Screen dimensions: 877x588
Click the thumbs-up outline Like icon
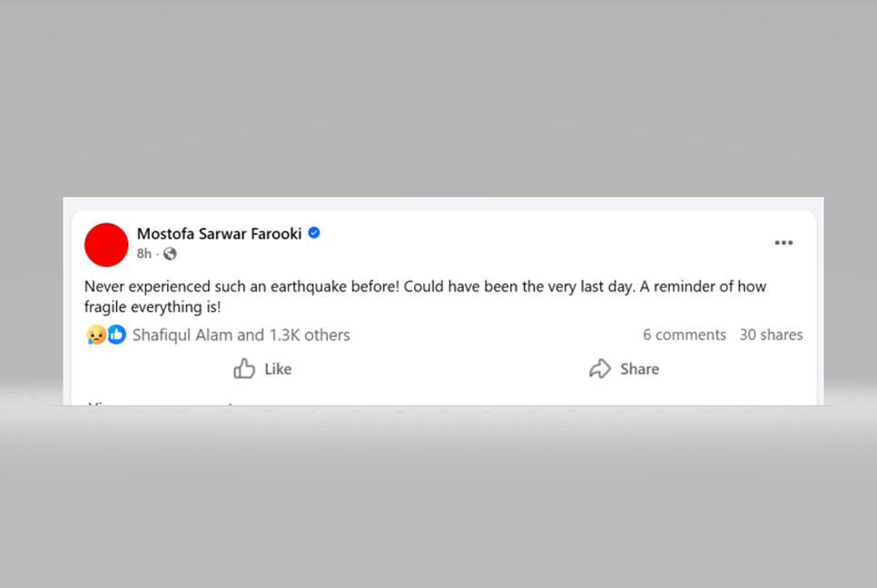pyautogui.click(x=244, y=368)
